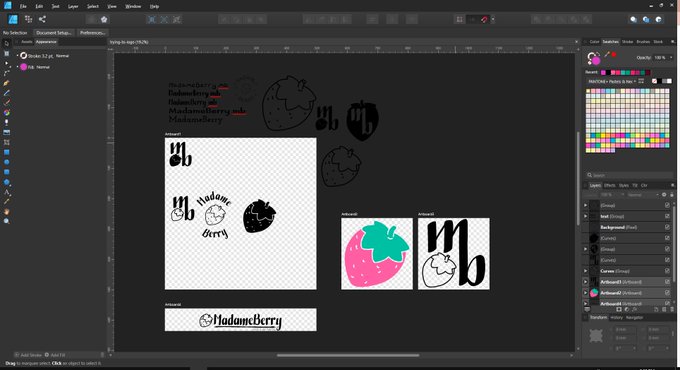Select the Place Image tool

point(7,133)
